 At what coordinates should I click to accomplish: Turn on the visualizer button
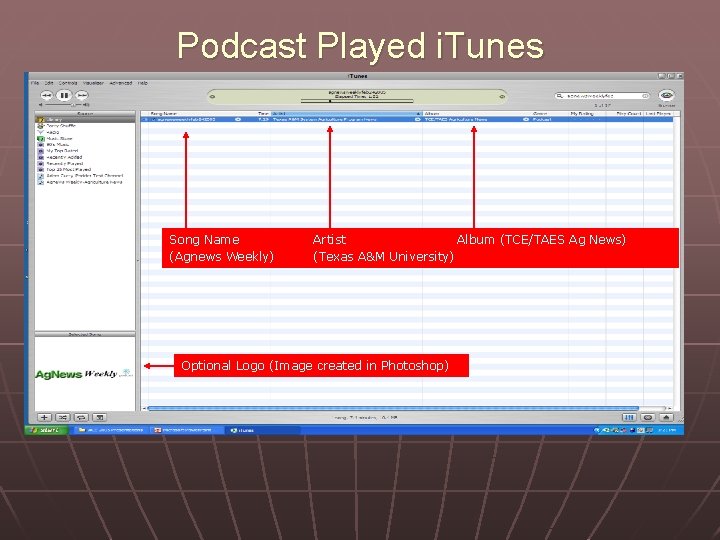click(648, 417)
